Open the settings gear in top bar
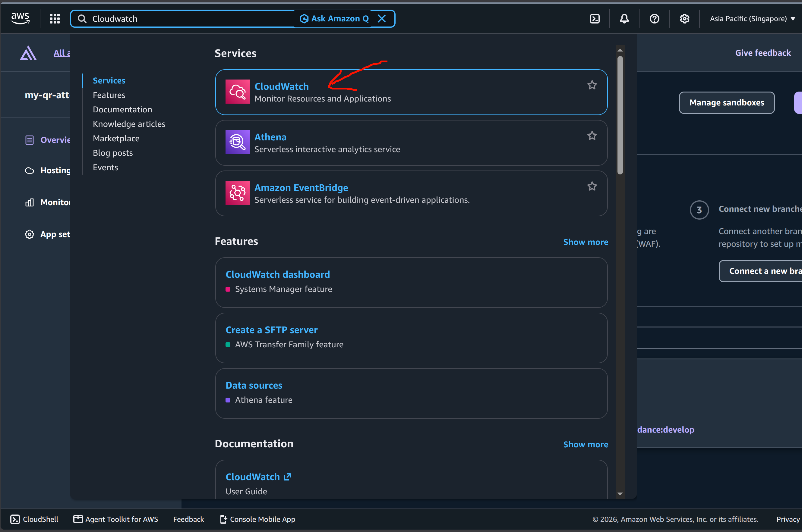 pos(684,19)
